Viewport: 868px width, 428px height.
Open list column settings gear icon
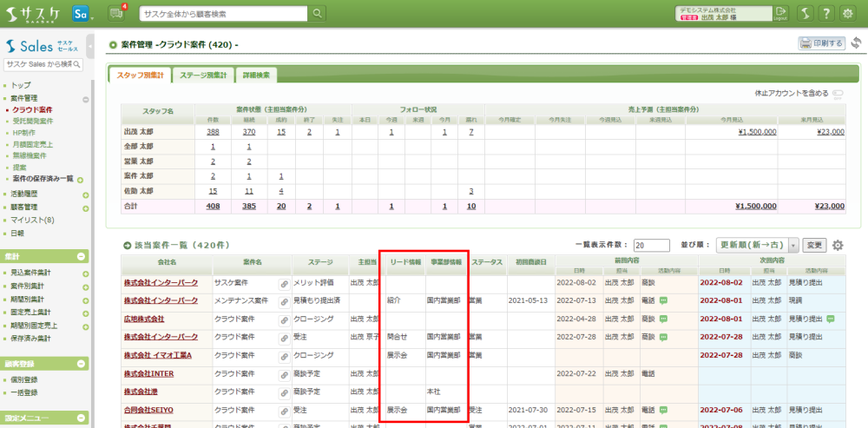pos(838,245)
